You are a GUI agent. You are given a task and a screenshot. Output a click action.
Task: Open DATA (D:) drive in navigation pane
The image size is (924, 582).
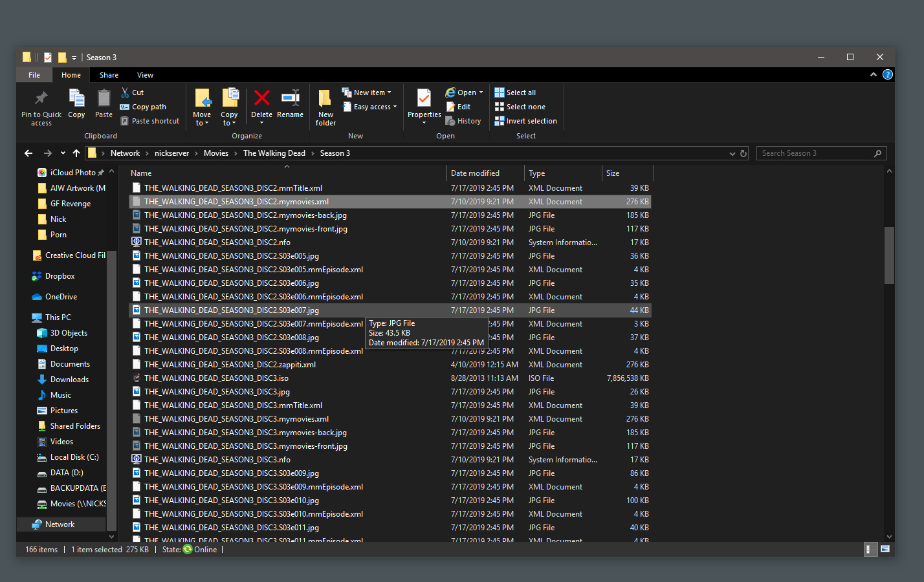pos(60,473)
